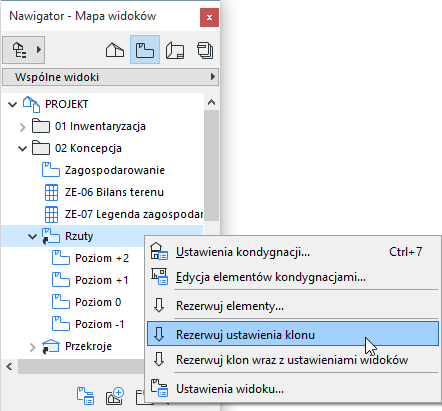Click the view settings icon in bottom toolbar
The height and width of the screenshot is (411, 442).
(x=85, y=396)
